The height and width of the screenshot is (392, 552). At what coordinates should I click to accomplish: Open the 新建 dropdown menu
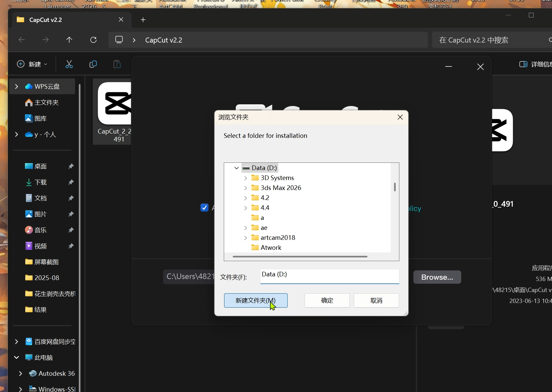pos(32,64)
